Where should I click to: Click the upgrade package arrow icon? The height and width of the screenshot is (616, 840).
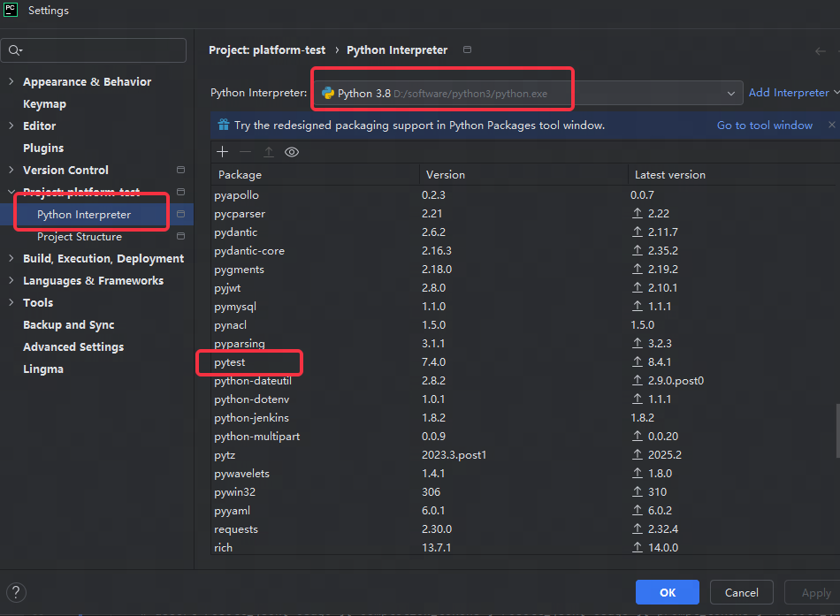(x=269, y=152)
